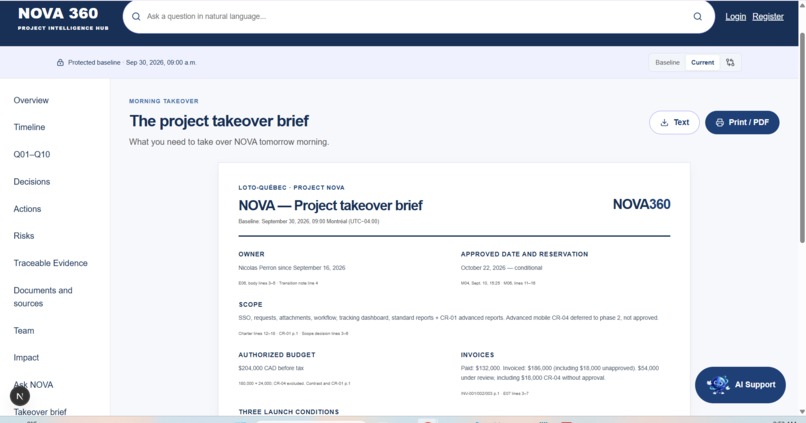Click 'NOVA — Project takeover brief' title

331,205
